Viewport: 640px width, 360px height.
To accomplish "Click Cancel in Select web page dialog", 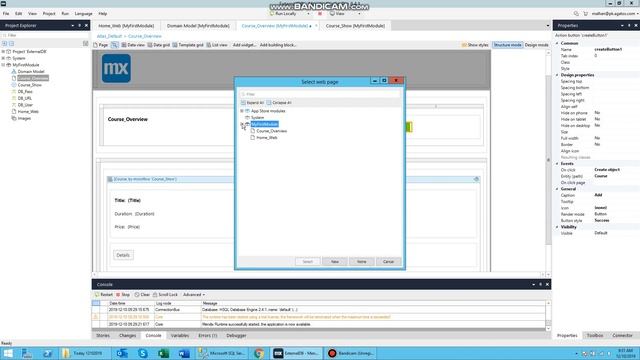I will pyautogui.click(x=389, y=262).
